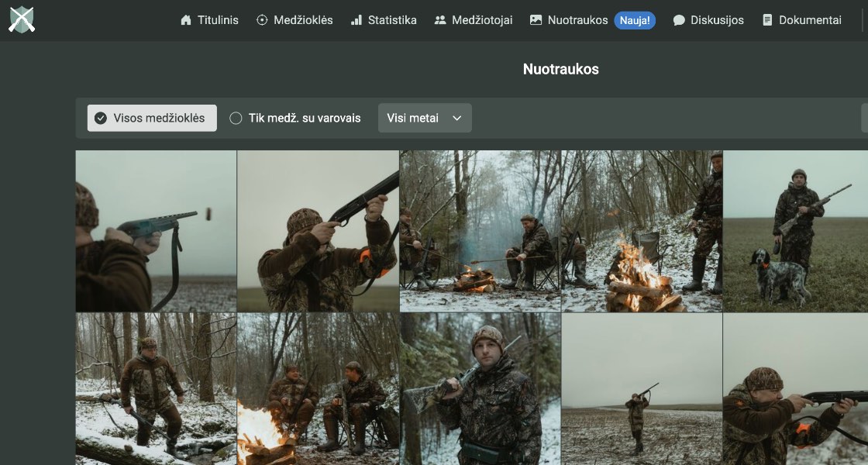Click the document icon beside Dokumentai
Screen dimensions: 868x465
point(767,20)
